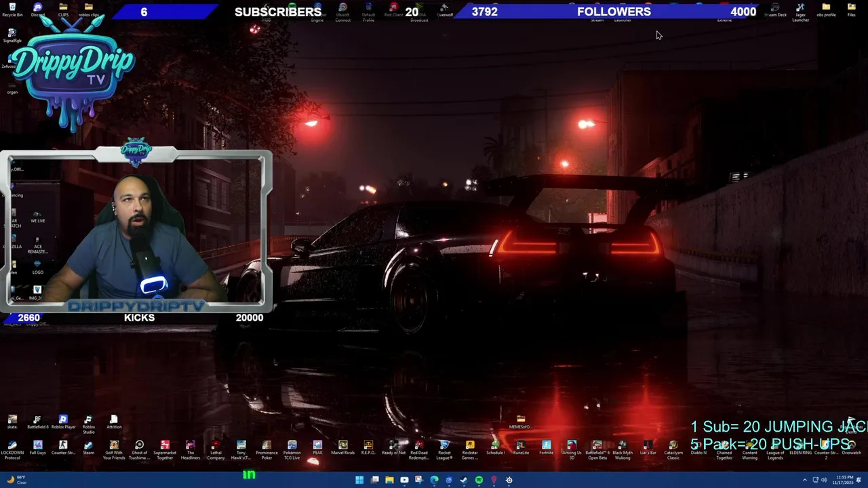The image size is (868, 488).
Task: Launch the Marvel Rivals shortcut
Action: click(342, 448)
